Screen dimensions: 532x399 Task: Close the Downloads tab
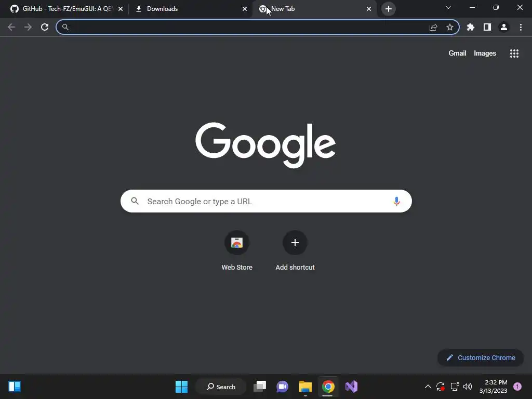click(x=245, y=9)
